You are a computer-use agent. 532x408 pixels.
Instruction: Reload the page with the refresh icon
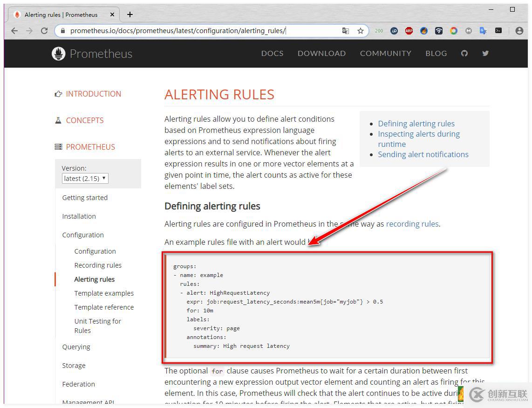tap(44, 31)
